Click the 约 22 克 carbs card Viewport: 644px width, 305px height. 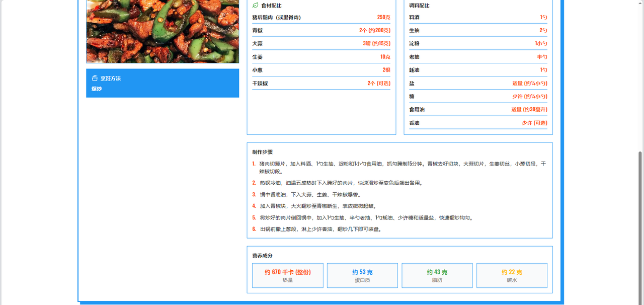tap(512, 275)
